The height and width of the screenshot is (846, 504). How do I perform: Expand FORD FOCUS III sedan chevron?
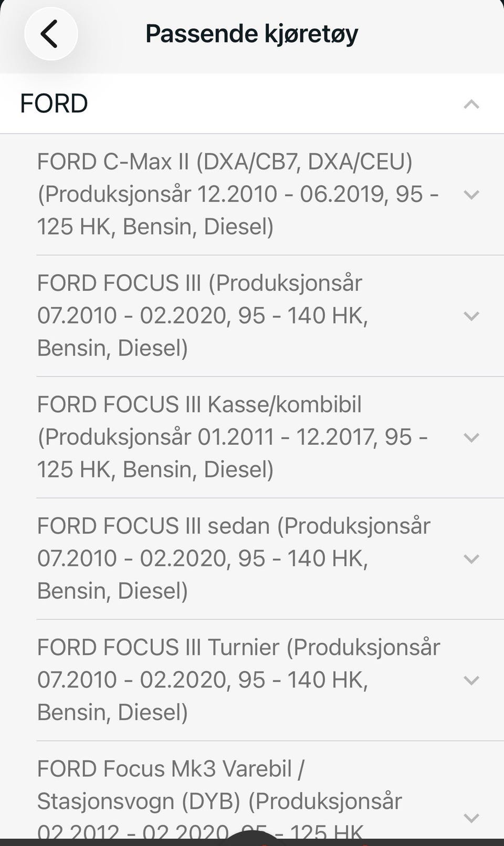pos(471,559)
